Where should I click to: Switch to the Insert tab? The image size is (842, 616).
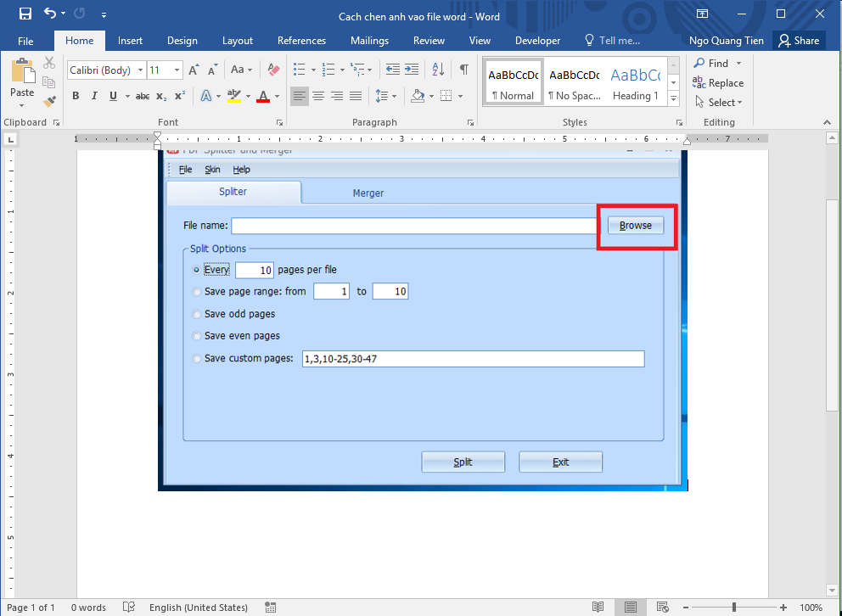click(x=130, y=41)
